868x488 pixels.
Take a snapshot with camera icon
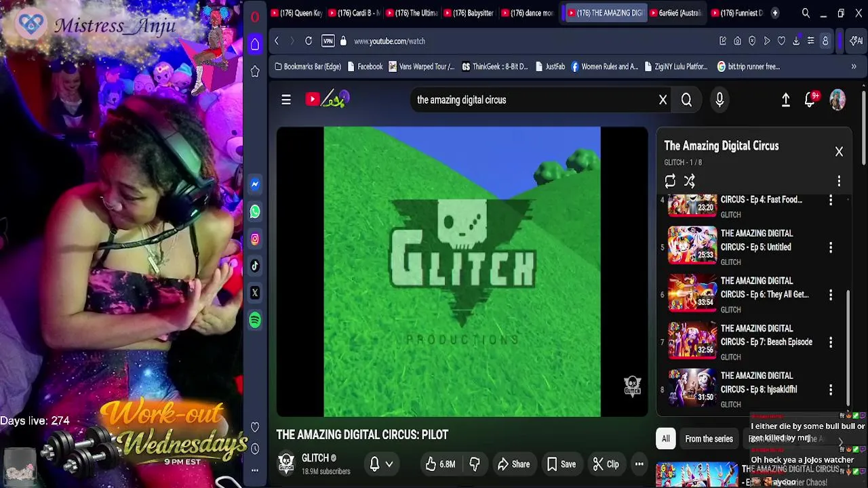pos(737,41)
